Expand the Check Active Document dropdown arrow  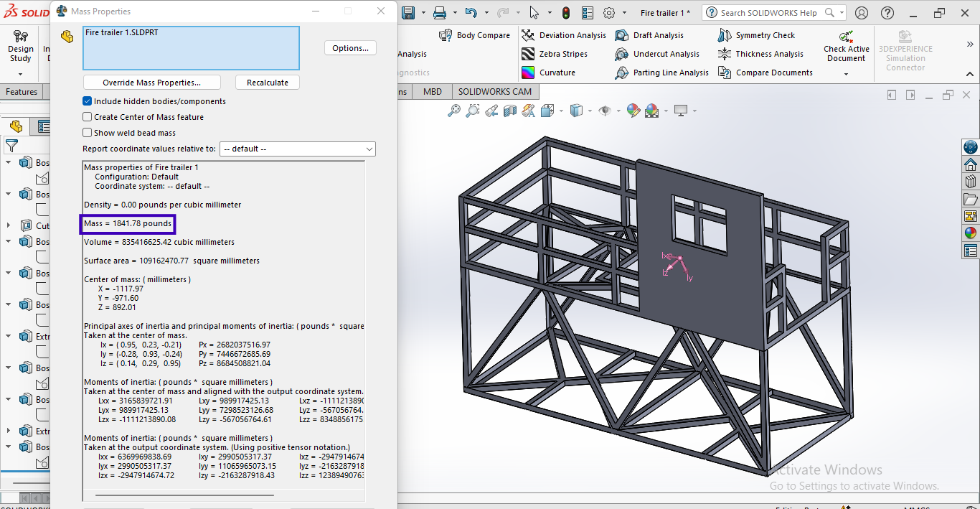[x=846, y=74]
